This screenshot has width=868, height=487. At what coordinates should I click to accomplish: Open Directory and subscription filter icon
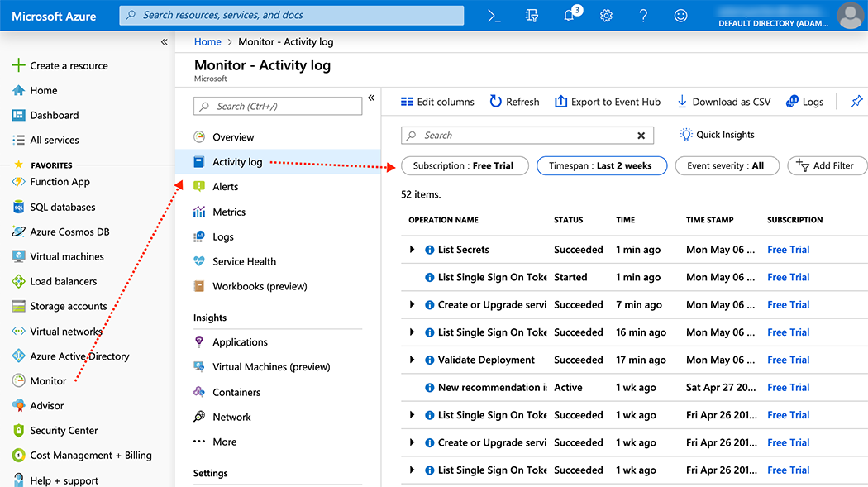532,16
